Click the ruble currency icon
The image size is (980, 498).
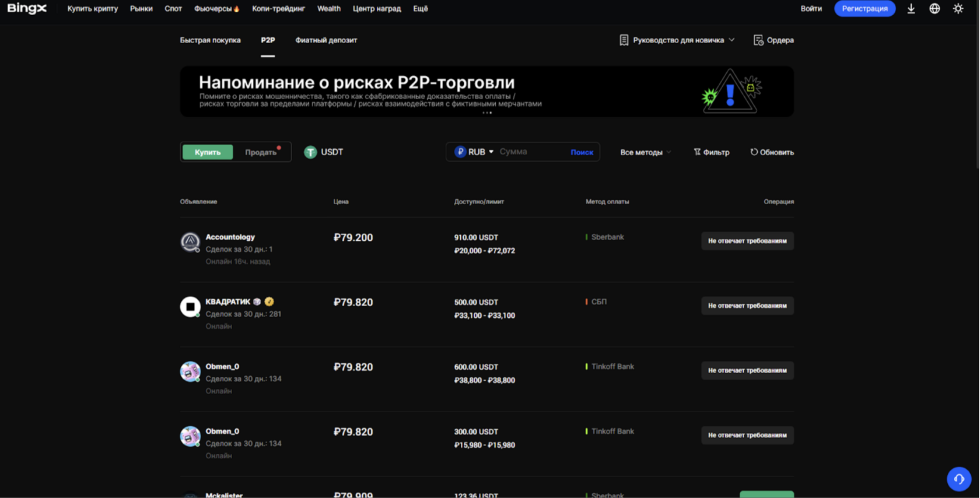pyautogui.click(x=460, y=152)
